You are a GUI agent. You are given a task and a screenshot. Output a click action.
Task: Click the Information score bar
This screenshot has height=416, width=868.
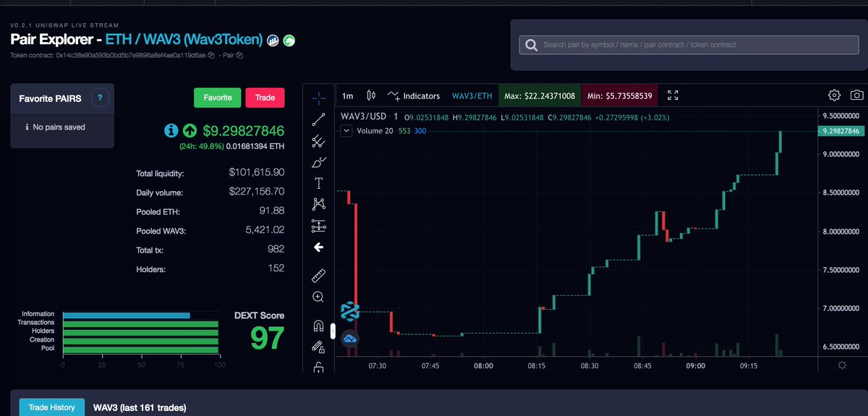(x=127, y=315)
